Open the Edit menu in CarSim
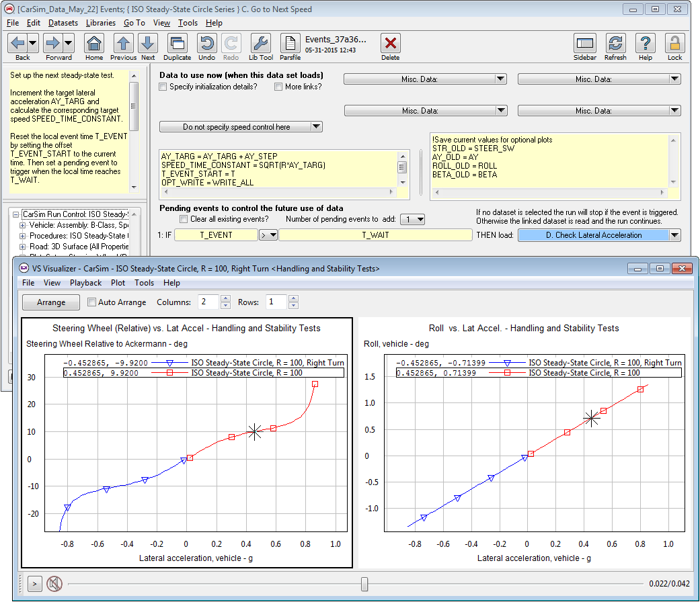Image resolution: width=700 pixels, height=602 pixels. pyautogui.click(x=34, y=23)
